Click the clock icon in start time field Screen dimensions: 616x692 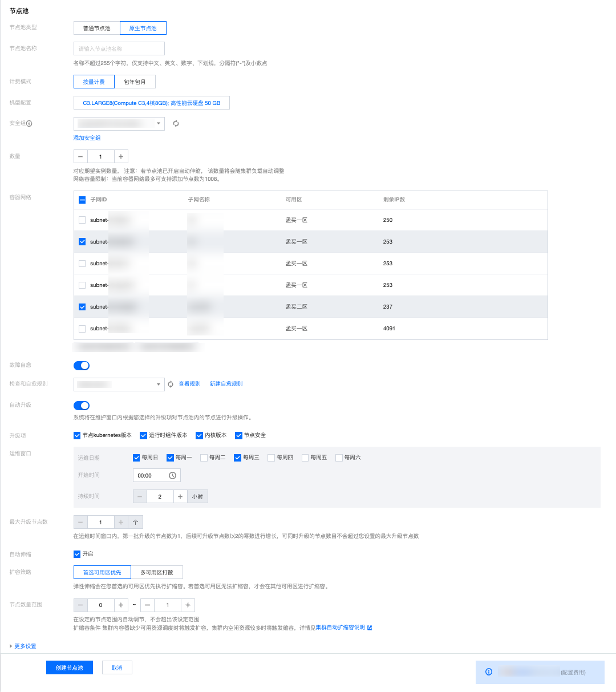(x=172, y=475)
